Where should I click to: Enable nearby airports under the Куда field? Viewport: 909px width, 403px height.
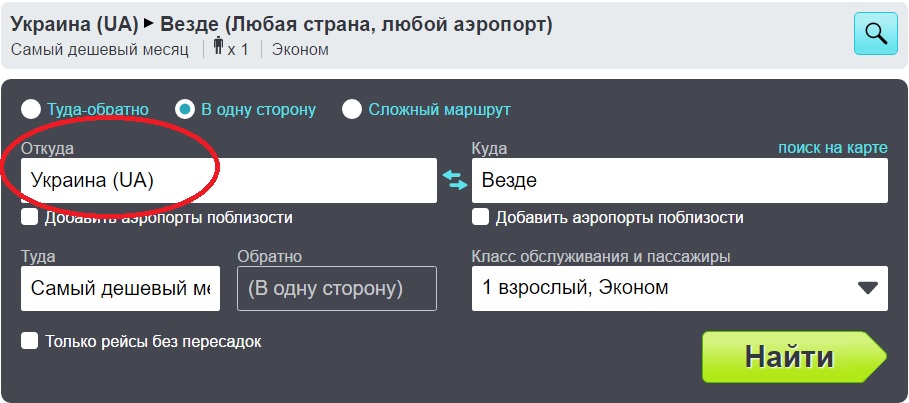(481, 217)
